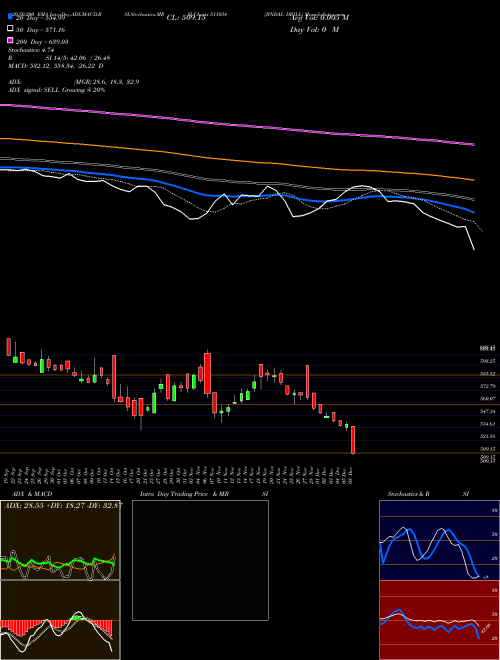Click the 521.88 price level label
Screen dimensions: 500x660
click(x=487, y=436)
